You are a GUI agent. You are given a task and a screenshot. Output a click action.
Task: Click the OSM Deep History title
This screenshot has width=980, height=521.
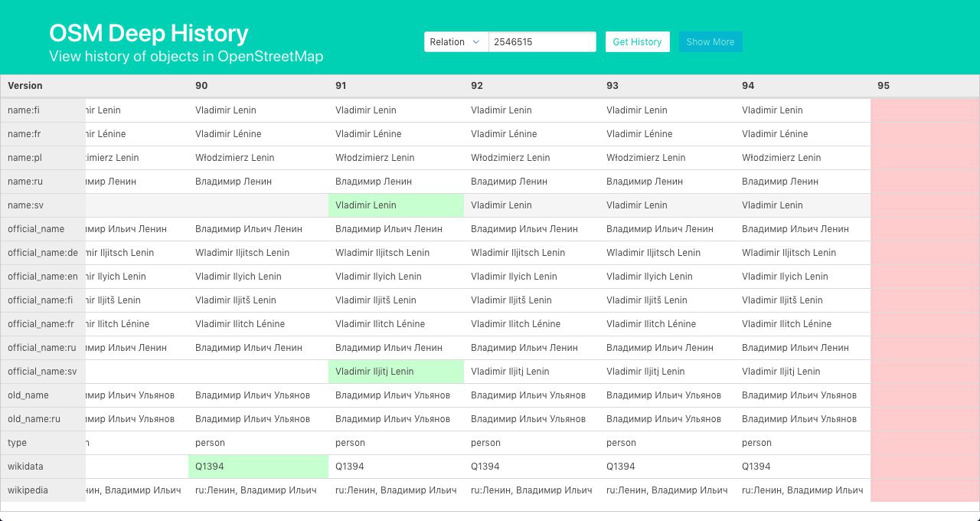[x=149, y=33]
